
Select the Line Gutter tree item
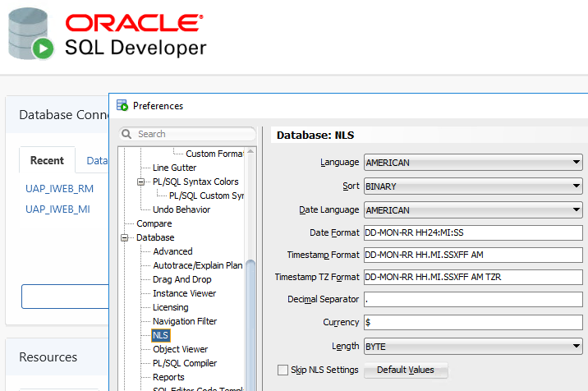174,168
